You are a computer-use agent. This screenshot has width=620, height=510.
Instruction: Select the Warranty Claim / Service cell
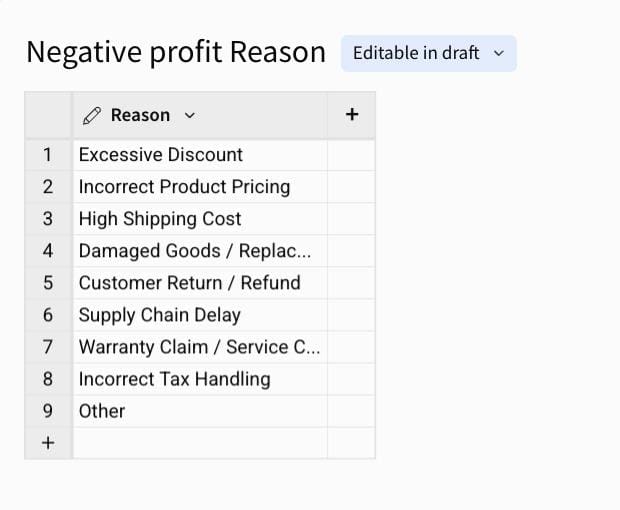200,347
